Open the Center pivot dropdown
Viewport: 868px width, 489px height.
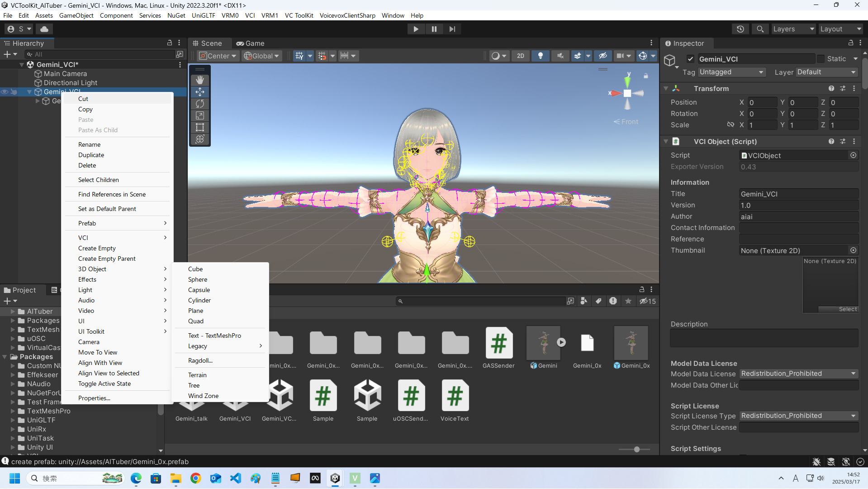(x=218, y=56)
